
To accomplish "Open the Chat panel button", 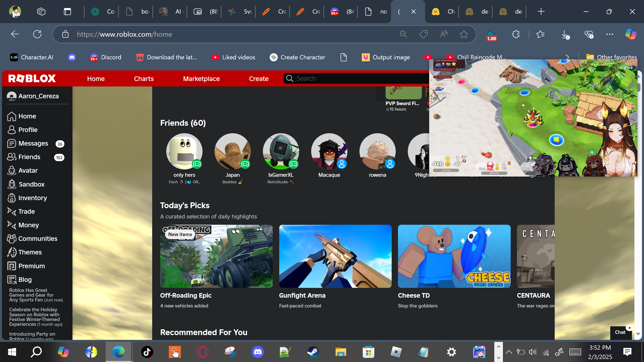I will (620, 332).
